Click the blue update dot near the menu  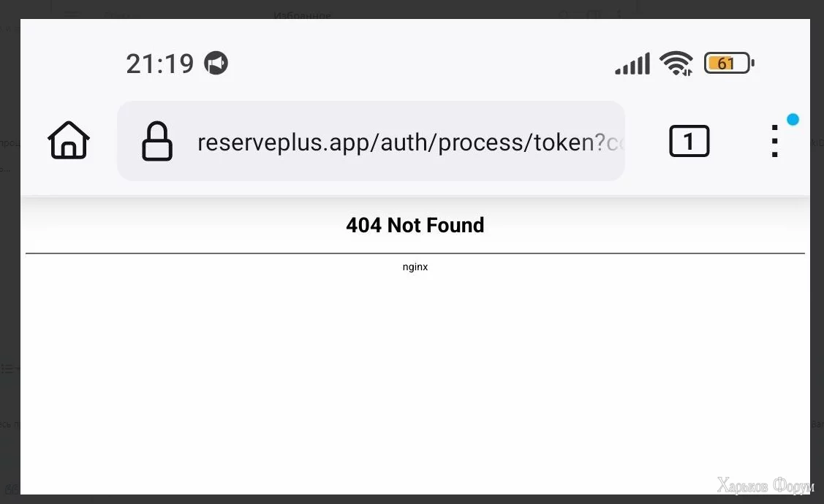(793, 120)
